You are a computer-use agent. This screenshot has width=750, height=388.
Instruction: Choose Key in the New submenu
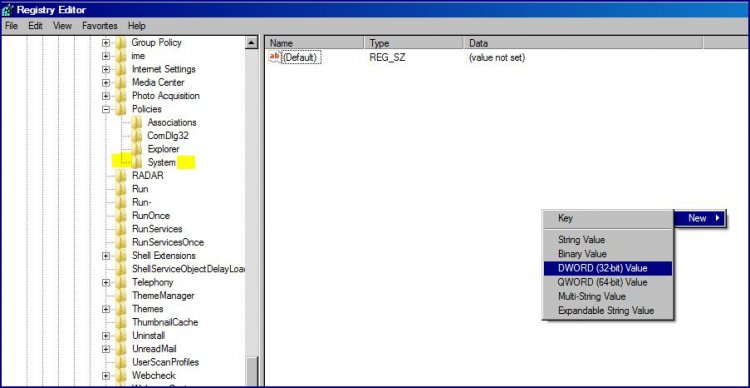pyautogui.click(x=607, y=218)
